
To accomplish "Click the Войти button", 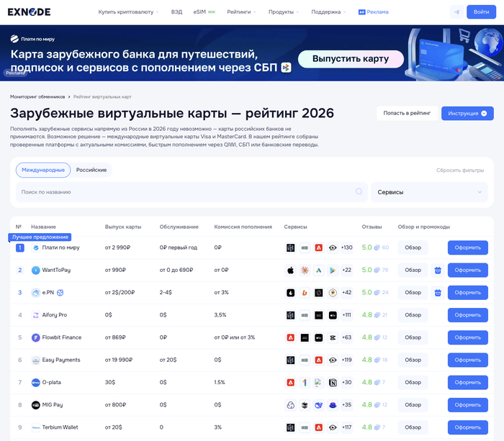I will point(481,12).
